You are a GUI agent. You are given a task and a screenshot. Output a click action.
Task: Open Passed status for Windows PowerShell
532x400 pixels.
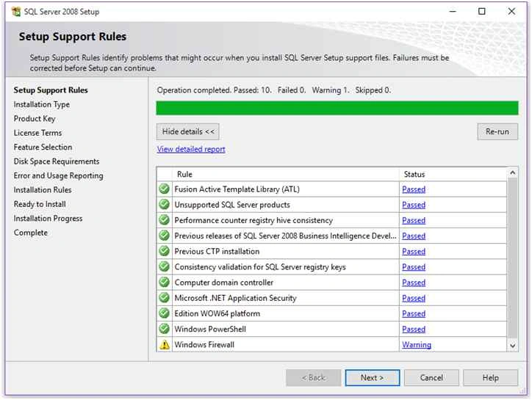414,329
